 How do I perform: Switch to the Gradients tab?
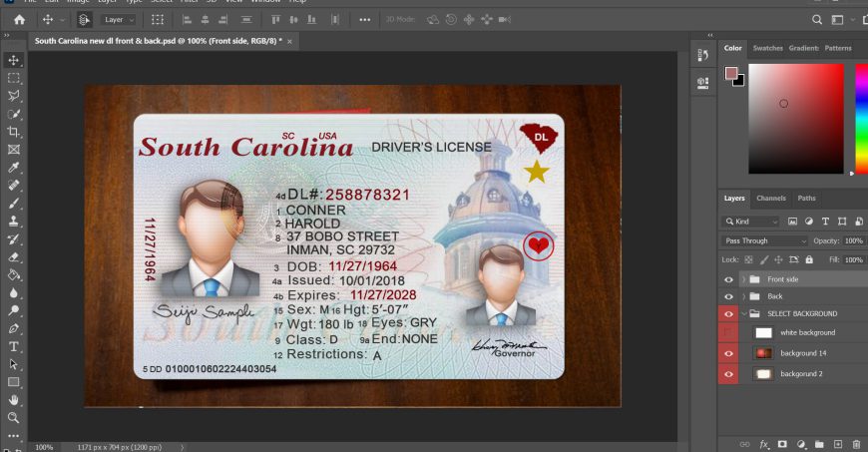coord(804,48)
